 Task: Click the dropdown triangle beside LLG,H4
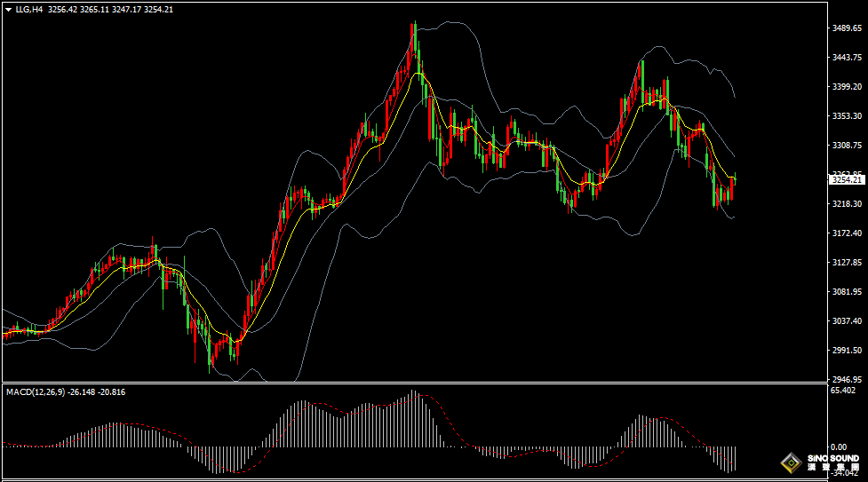click(x=9, y=10)
